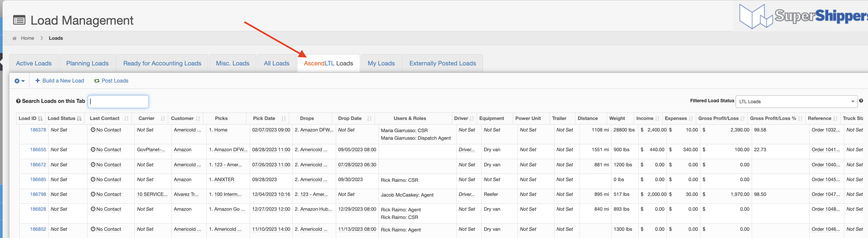Click pick 1. ANIXTER link
Image resolution: width=868 pixels, height=238 pixels.
coord(221,180)
